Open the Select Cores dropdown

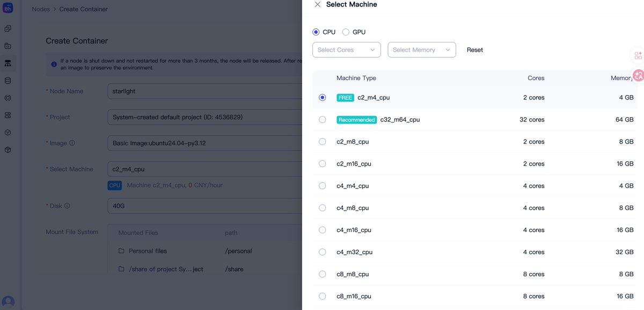pos(347,50)
